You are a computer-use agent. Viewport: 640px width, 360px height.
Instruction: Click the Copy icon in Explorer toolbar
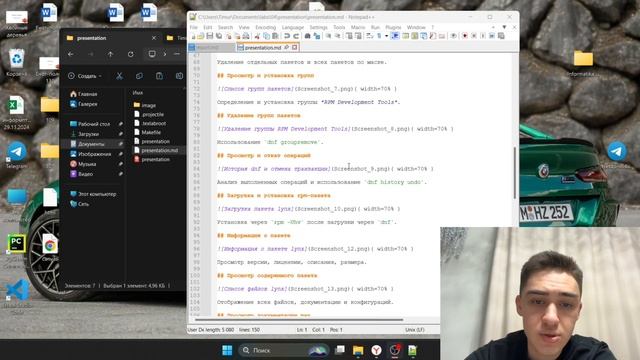[x=139, y=76]
